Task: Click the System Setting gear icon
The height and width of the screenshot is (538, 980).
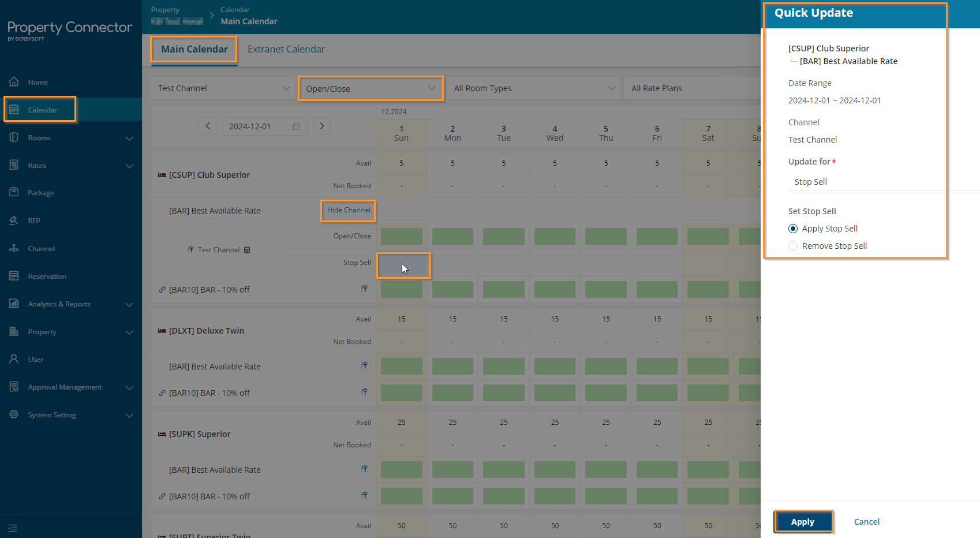Action: [x=14, y=414]
